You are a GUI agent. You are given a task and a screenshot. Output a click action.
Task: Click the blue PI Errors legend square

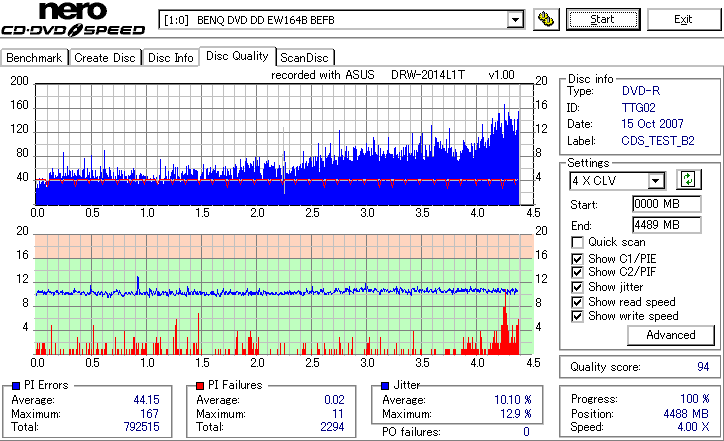(x=16, y=386)
